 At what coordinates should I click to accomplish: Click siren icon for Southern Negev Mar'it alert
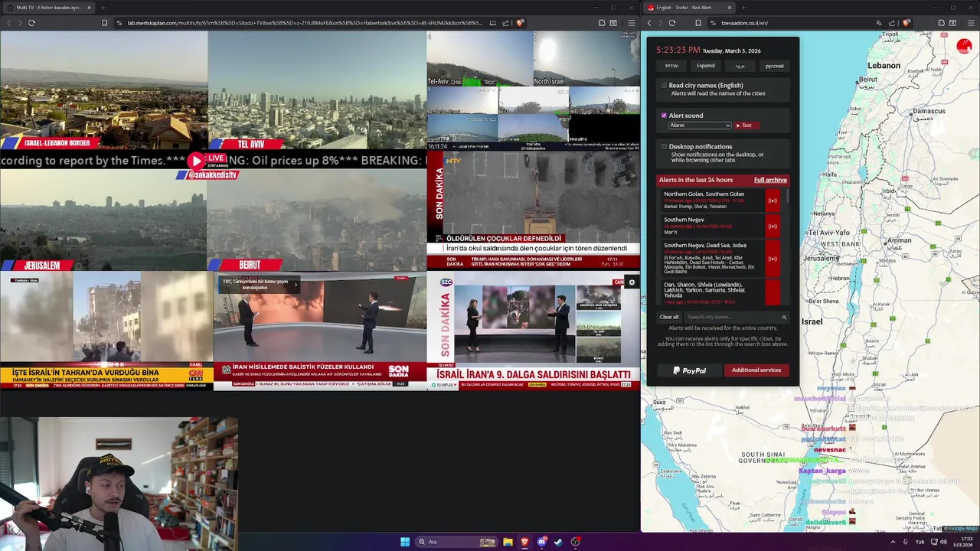tap(773, 227)
